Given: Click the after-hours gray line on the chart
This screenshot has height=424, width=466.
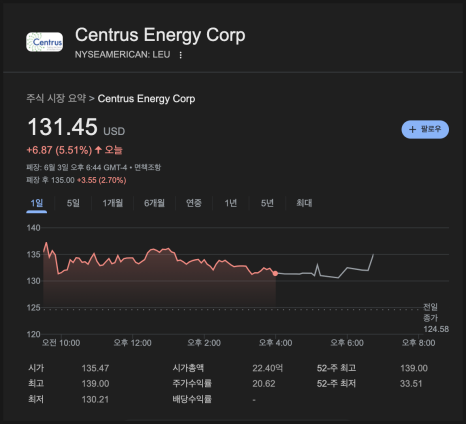Looking at the screenshot, I should click(325, 271).
